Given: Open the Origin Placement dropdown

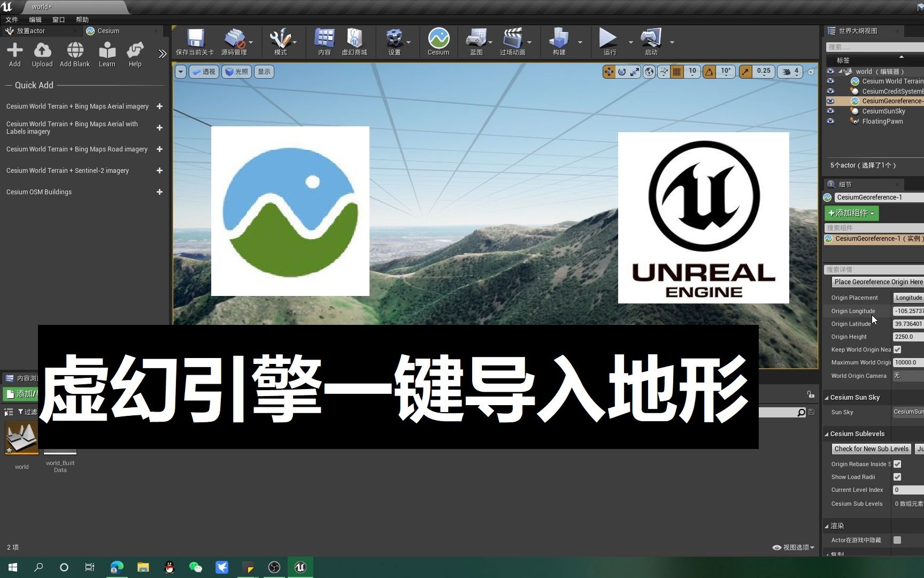Looking at the screenshot, I should pos(908,298).
